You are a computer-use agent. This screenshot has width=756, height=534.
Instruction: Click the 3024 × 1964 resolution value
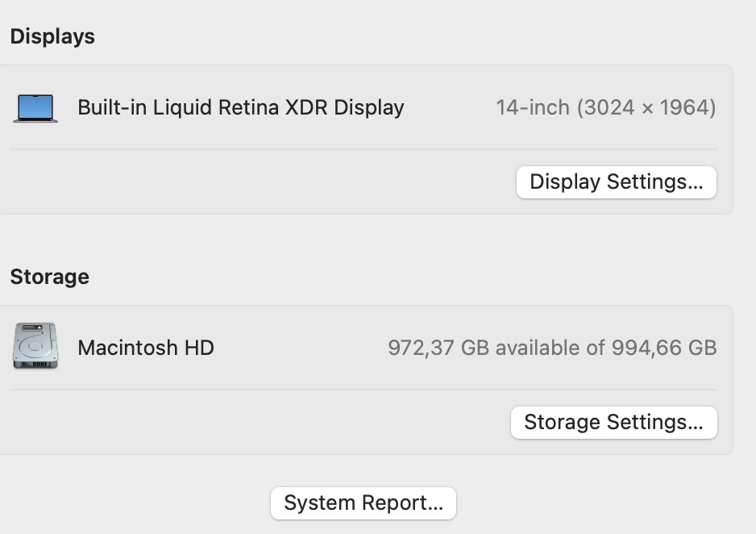click(x=646, y=107)
